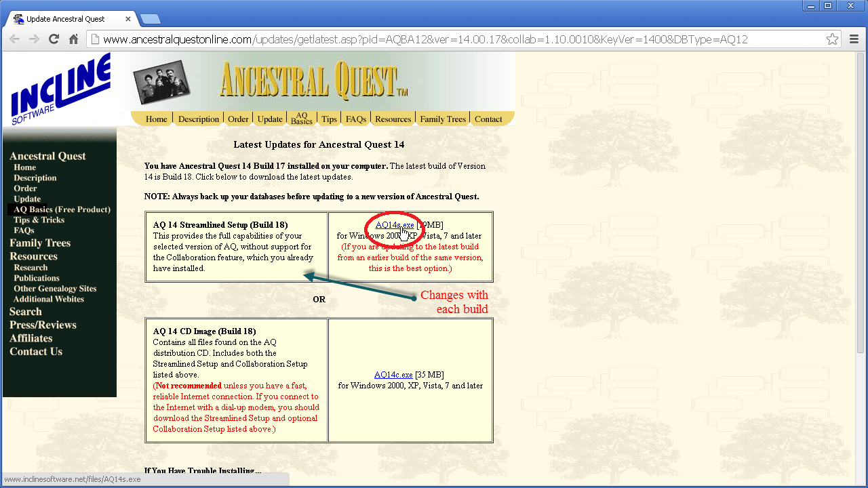This screenshot has width=868, height=488.
Task: Click the family photo in banner
Action: [x=161, y=83]
